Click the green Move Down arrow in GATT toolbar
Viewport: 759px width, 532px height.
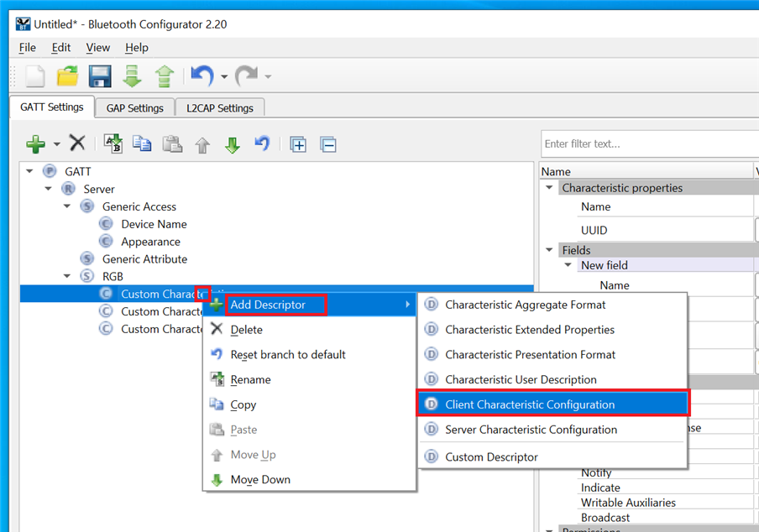tap(233, 144)
